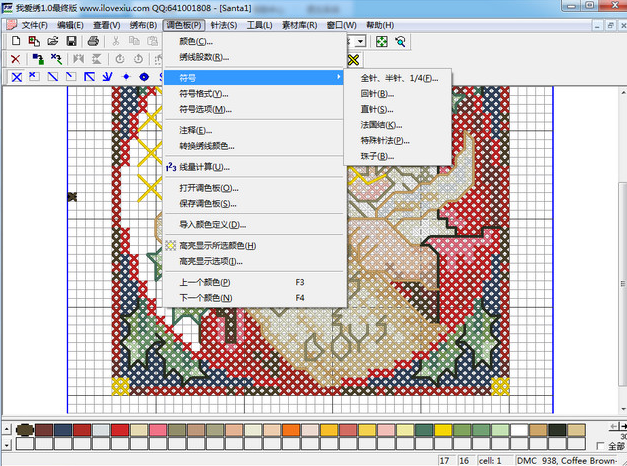Viewport: 627px width, 466px height.
Task: Open the 帮助(H) menu
Action: click(380, 25)
